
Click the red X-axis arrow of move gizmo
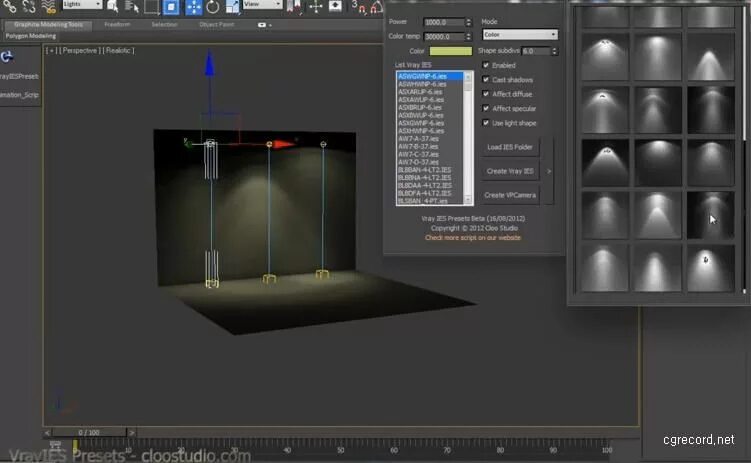click(284, 144)
